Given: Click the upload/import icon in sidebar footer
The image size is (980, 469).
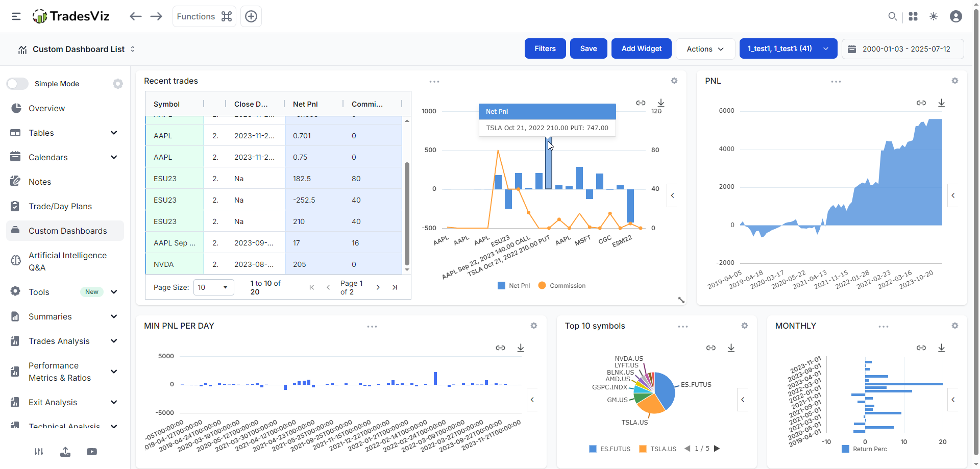Looking at the screenshot, I should click(x=65, y=452).
